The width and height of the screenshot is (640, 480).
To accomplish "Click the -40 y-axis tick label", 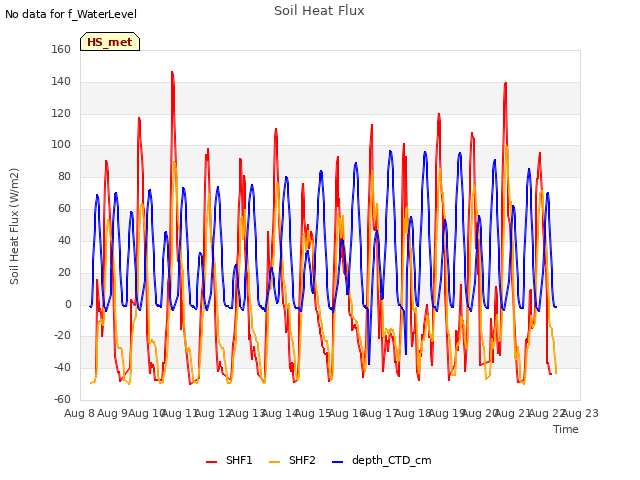I will tap(62, 367).
